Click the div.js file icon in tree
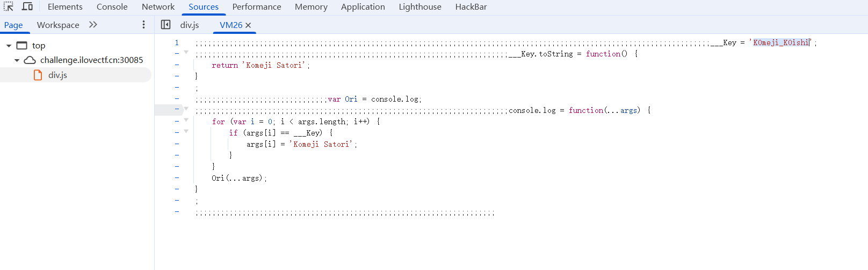 [x=38, y=75]
